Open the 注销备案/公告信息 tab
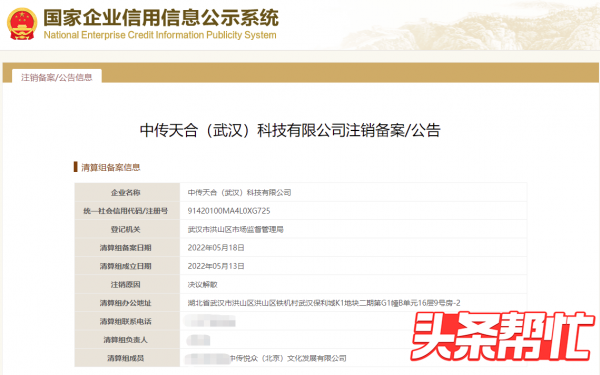The image size is (600, 375). (57, 77)
